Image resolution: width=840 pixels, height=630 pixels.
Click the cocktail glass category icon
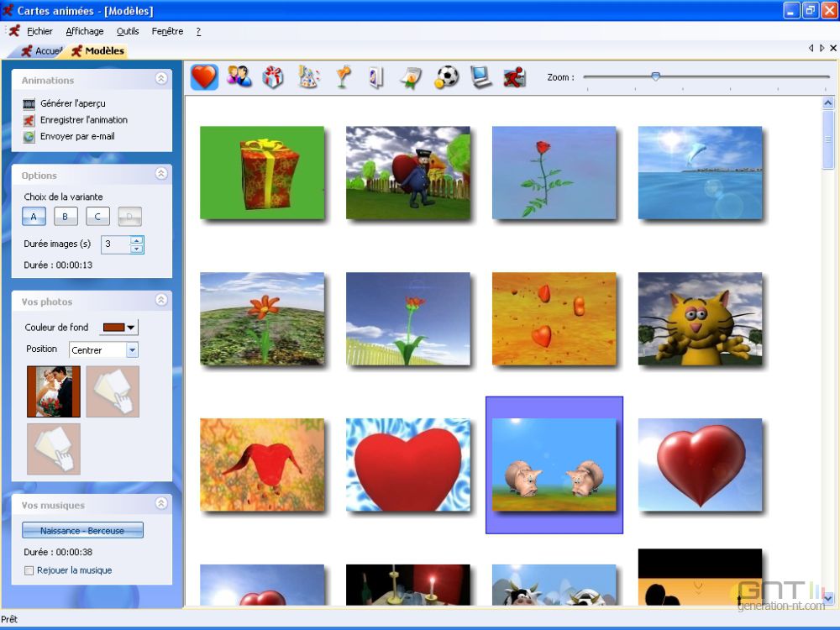tap(342, 76)
